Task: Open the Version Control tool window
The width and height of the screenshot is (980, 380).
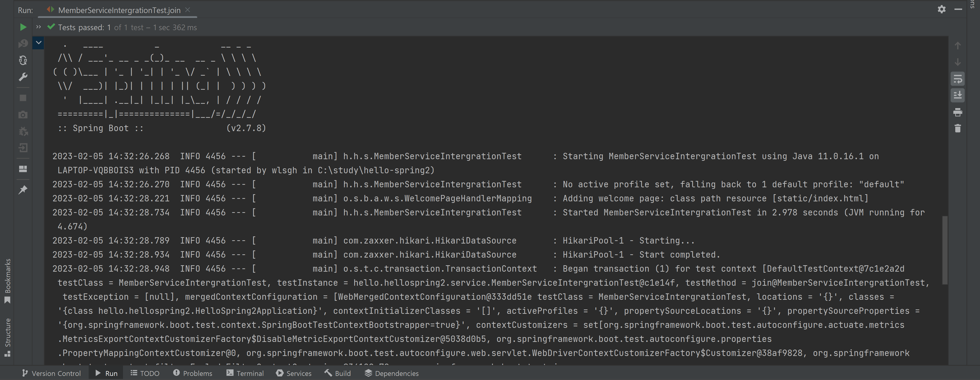Action: click(x=51, y=373)
